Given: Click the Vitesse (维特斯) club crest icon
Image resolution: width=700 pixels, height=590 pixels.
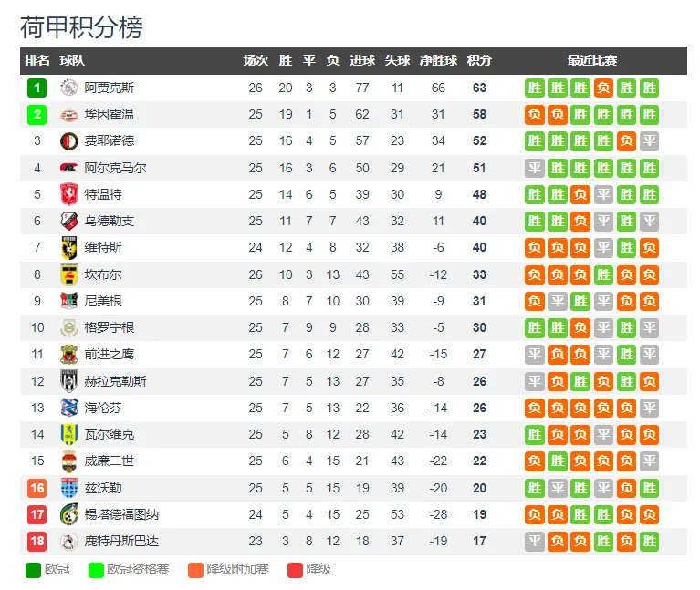Looking at the screenshot, I should (69, 248).
